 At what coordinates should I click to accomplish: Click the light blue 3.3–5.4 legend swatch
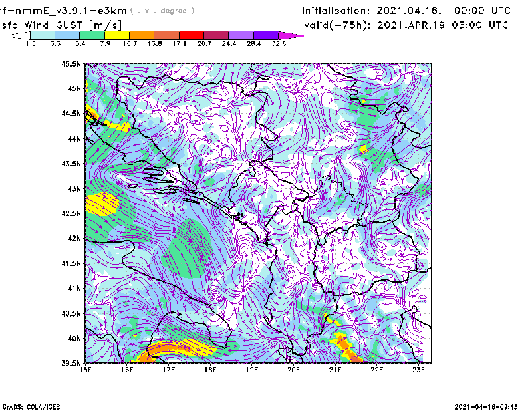pyautogui.click(x=67, y=35)
